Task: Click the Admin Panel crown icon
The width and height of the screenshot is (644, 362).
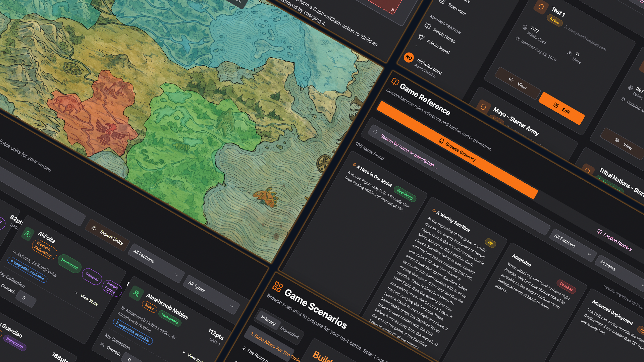Action: (422, 37)
